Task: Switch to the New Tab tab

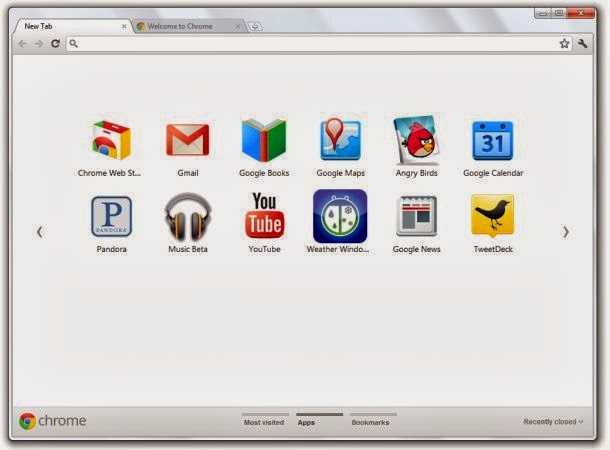Action: click(x=72, y=26)
